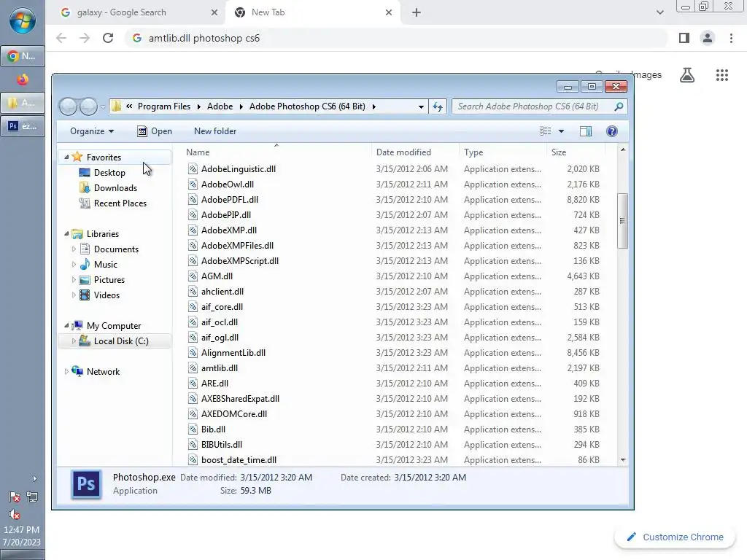This screenshot has width=747, height=560.
Task: Click the network tray icon
Action: tap(32, 497)
